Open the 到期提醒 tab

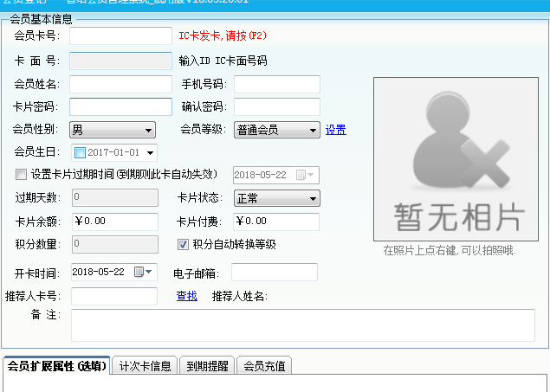pyautogui.click(x=206, y=366)
